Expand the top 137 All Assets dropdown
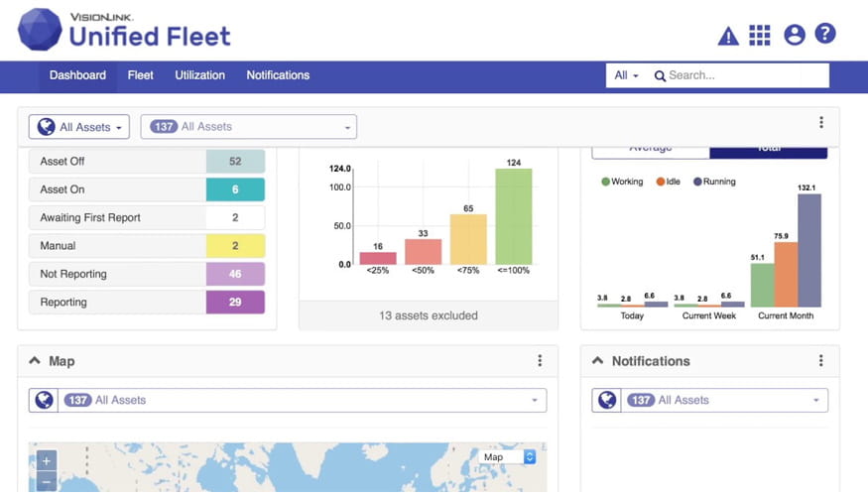The height and width of the screenshot is (496, 868). (249, 127)
